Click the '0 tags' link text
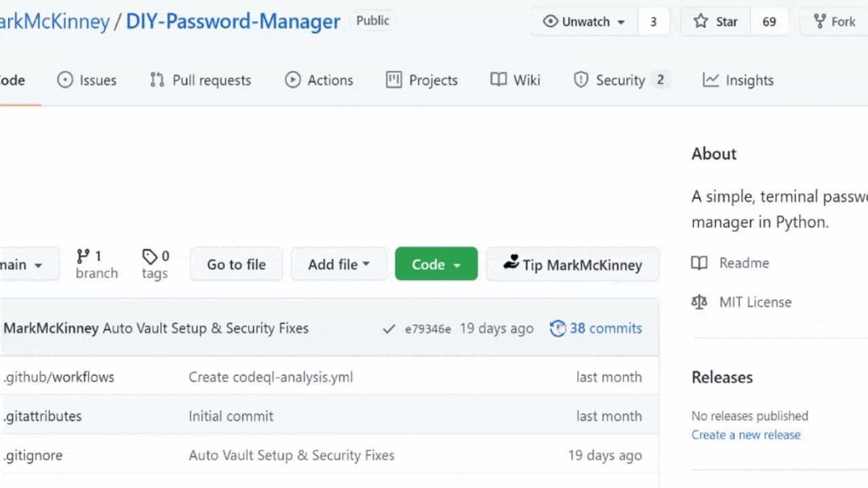868x488 pixels. (155, 264)
